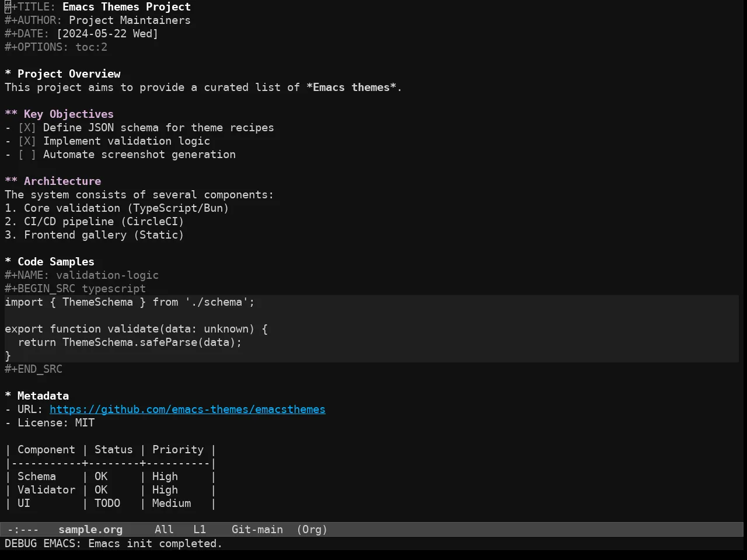Click the toc:2 options value
Image resolution: width=747 pixels, height=560 pixels.
point(91,47)
